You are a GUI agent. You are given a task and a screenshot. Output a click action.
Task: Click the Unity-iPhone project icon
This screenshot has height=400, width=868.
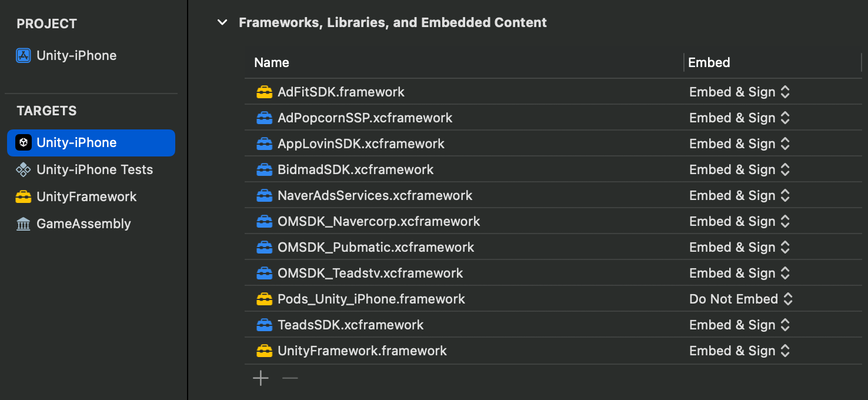(24, 56)
